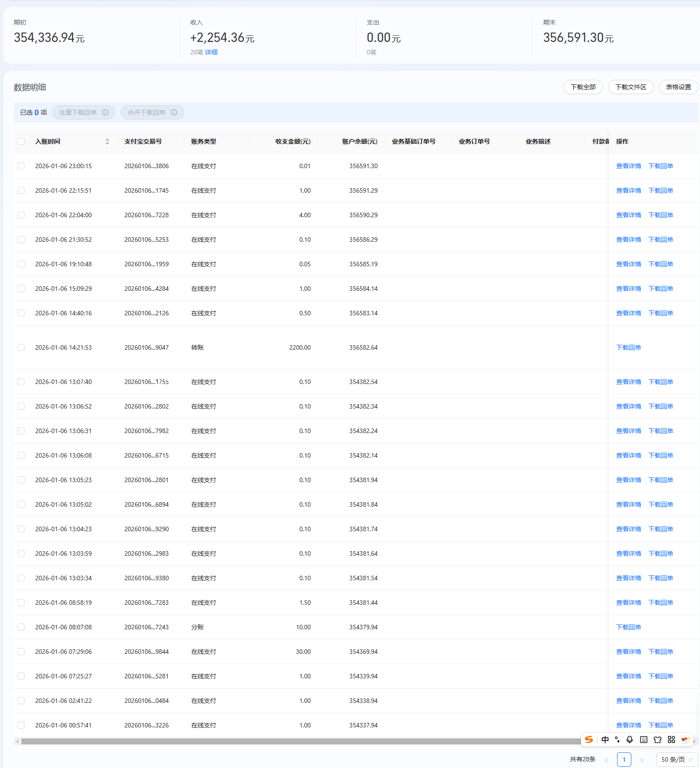The height and width of the screenshot is (768, 700).
Task: Open the Sogou skin (shirt) icon
Action: pyautogui.click(x=657, y=739)
